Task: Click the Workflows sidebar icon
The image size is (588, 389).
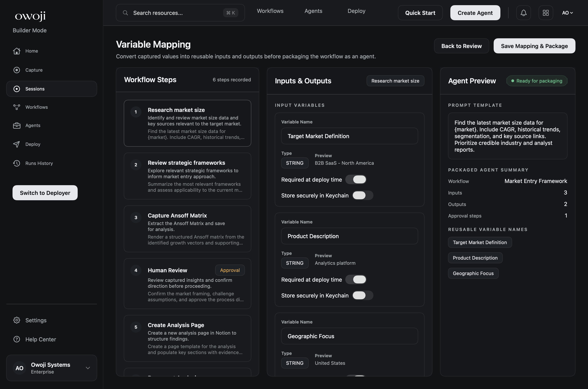Action: [x=16, y=107]
